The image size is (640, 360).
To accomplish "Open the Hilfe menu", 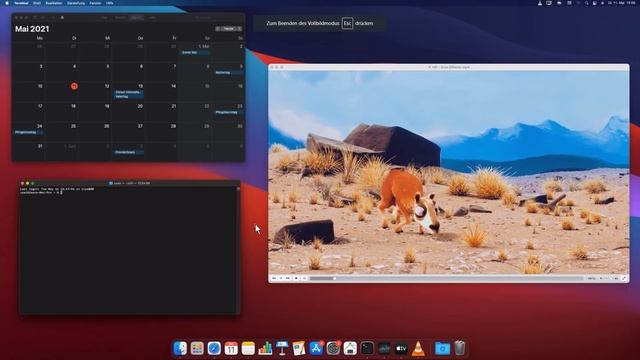I will pyautogui.click(x=110, y=3).
